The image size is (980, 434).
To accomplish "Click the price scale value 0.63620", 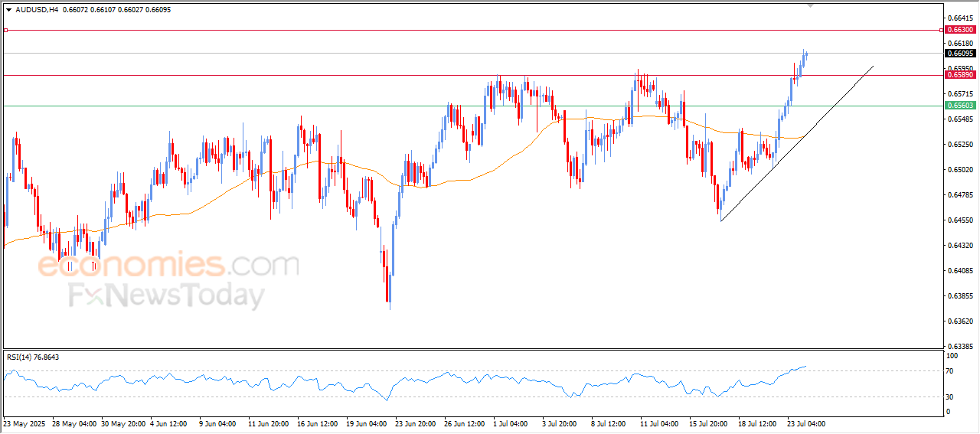I will (x=960, y=321).
